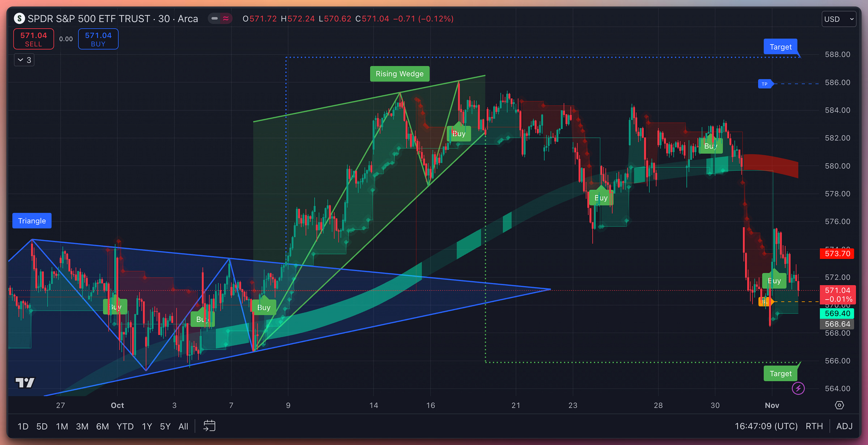Click the pink approximate-sign data status icon
868x445 pixels.
[x=226, y=18]
